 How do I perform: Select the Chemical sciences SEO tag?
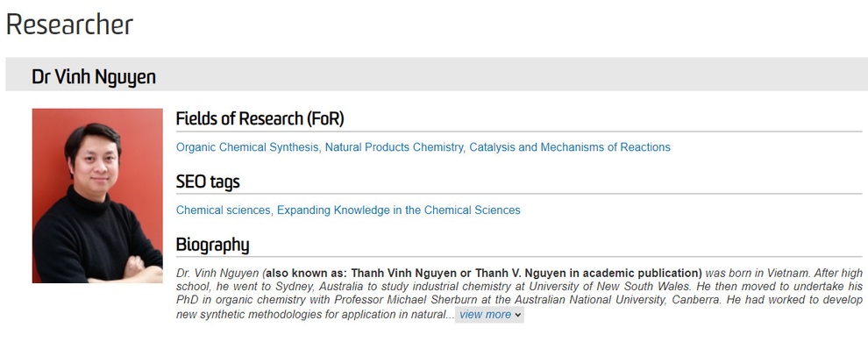tap(223, 210)
